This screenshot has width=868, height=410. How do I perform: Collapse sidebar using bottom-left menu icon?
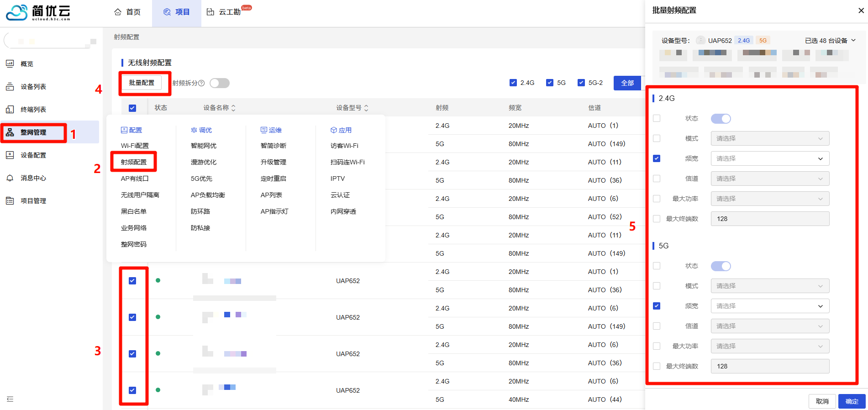click(x=10, y=399)
